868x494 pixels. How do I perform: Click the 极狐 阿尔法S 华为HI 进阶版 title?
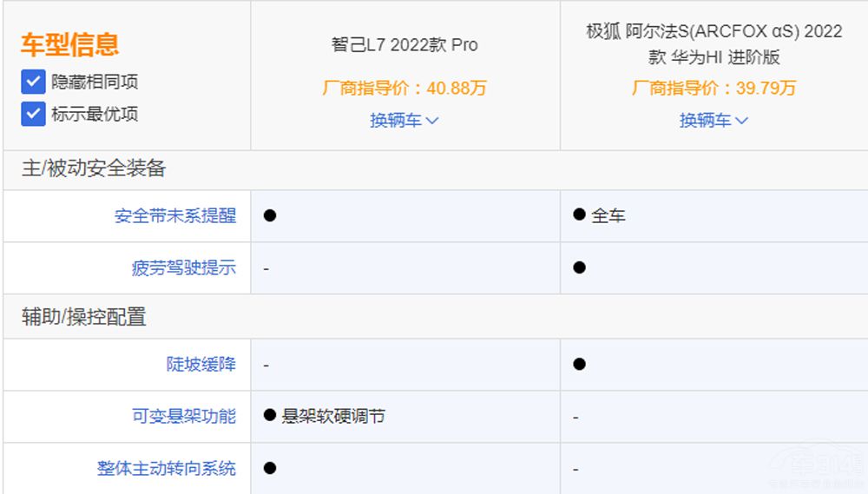[713, 43]
